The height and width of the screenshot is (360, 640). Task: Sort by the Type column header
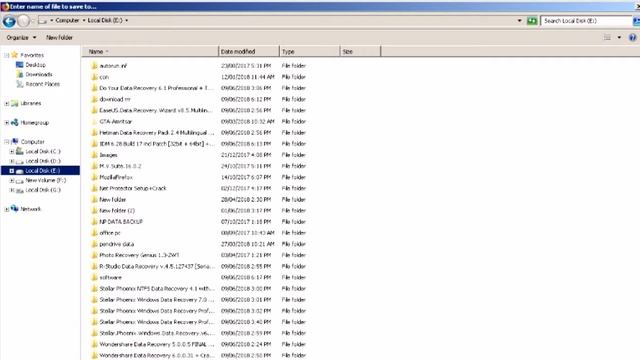pyautogui.click(x=310, y=51)
